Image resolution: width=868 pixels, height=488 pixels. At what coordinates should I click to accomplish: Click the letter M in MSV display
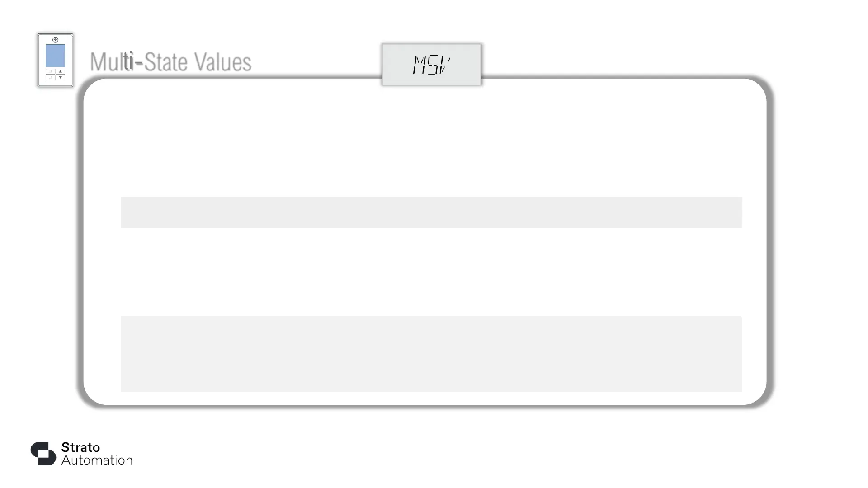click(x=419, y=65)
